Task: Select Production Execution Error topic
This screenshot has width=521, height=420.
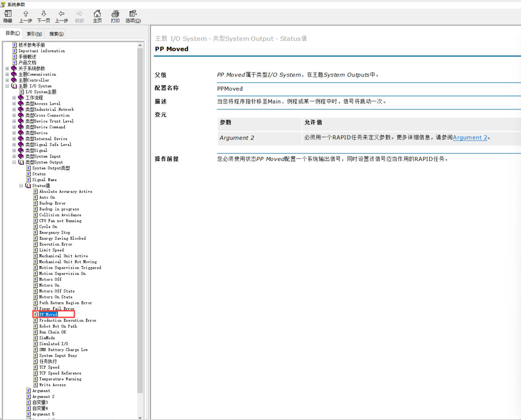Action: tap(68, 320)
